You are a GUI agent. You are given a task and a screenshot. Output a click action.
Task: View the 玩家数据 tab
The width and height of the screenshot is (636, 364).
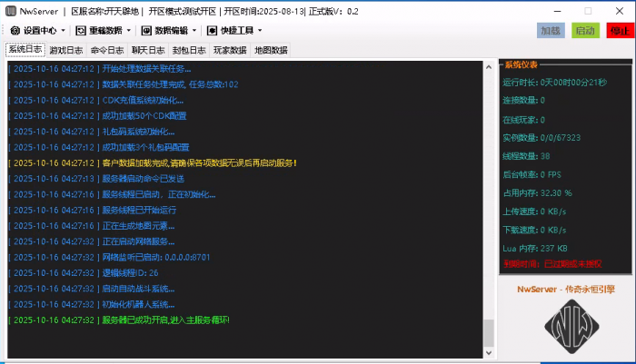click(230, 50)
